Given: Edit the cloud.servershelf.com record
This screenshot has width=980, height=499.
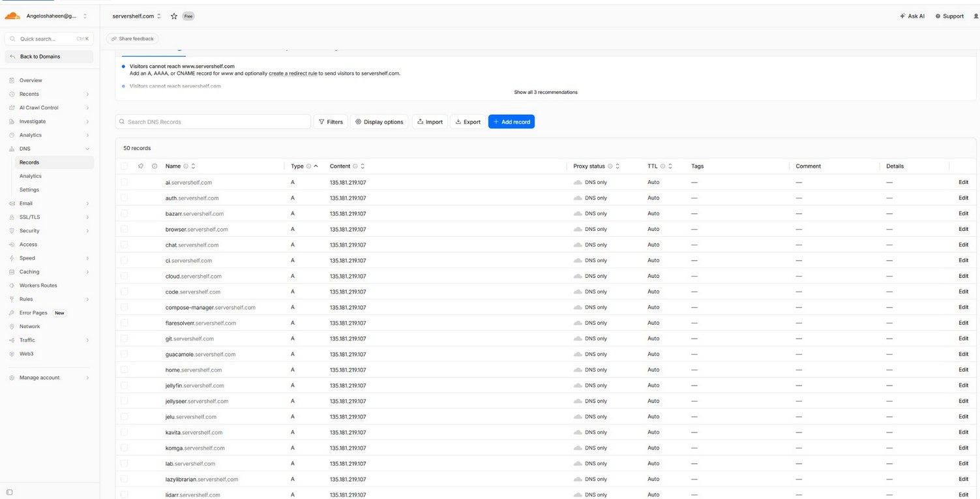Looking at the screenshot, I should coord(963,276).
